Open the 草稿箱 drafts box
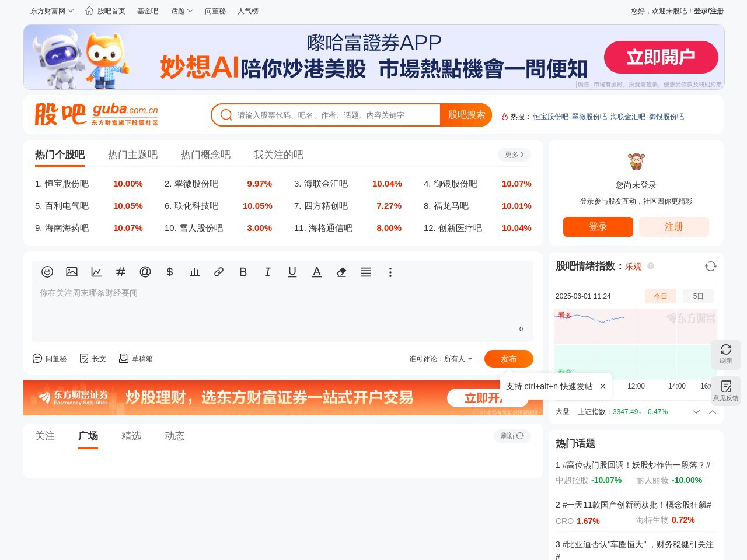This screenshot has height=560, width=747. [x=135, y=358]
